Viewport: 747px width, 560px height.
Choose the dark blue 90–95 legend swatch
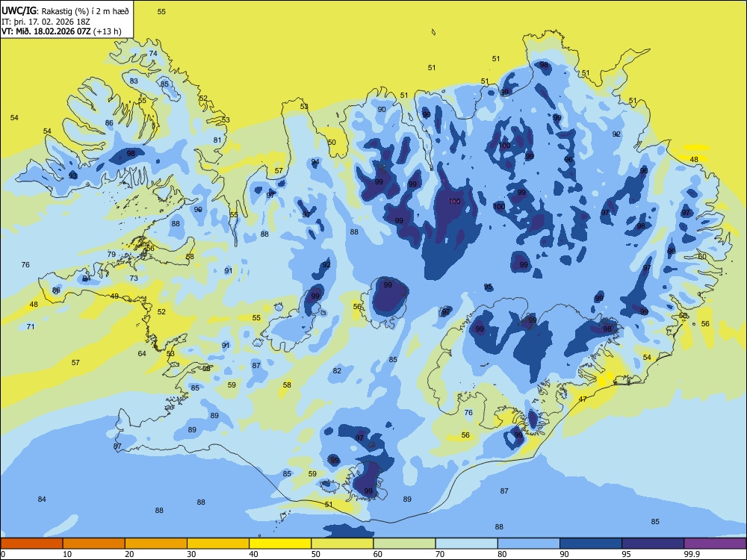tap(591, 544)
